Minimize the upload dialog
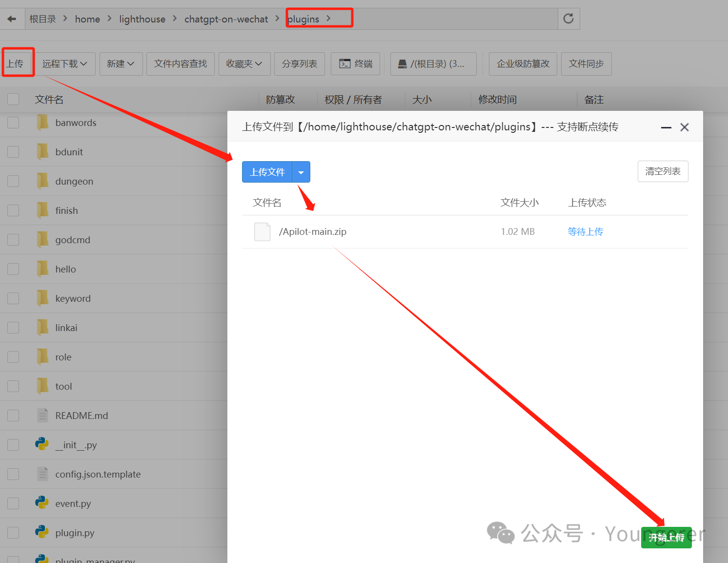Viewport: 728px width, 563px height. pos(666,127)
